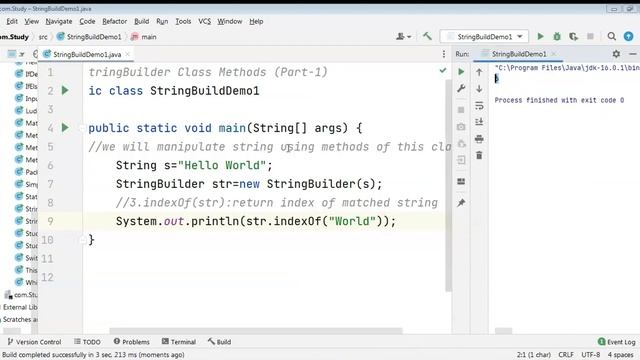Open the Problems tool window
This screenshot has width=640, height=360.
131,342
